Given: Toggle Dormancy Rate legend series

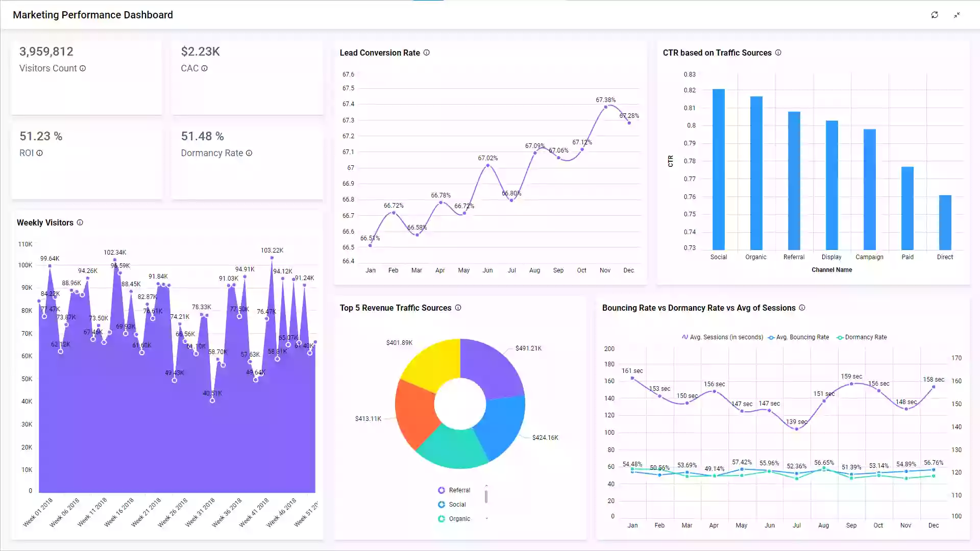Looking at the screenshot, I should click(862, 337).
